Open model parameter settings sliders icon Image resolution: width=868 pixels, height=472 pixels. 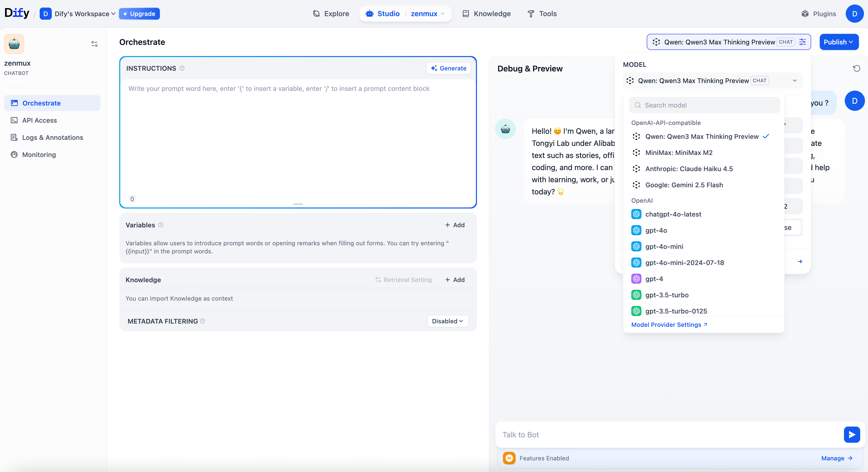[x=803, y=42]
